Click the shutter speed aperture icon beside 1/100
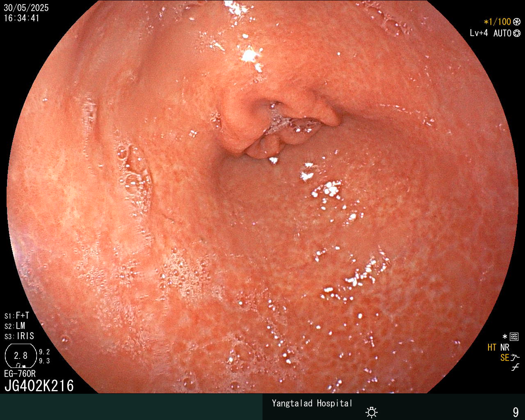This screenshot has width=525, height=420. (517, 22)
